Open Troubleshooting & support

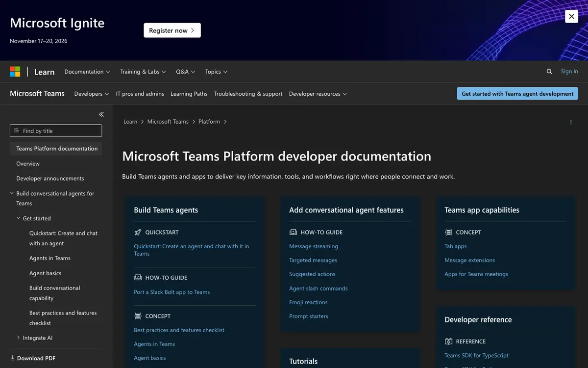(x=248, y=94)
